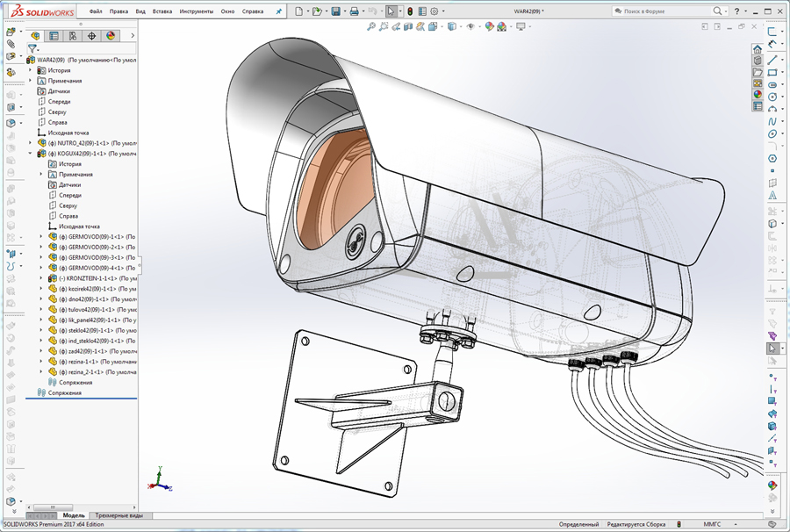The width and height of the screenshot is (790, 532).
Task: Click the Поиск в Форуме search field
Action: pyautogui.click(x=661, y=11)
